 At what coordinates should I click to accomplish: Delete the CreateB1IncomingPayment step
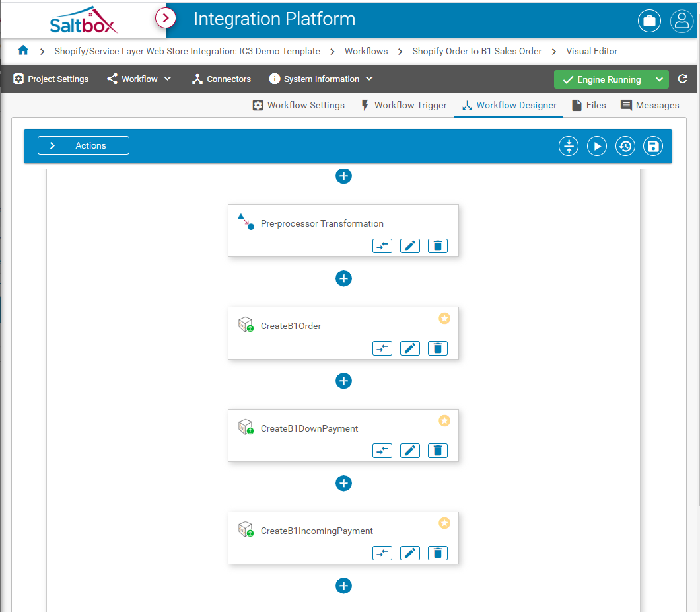437,553
